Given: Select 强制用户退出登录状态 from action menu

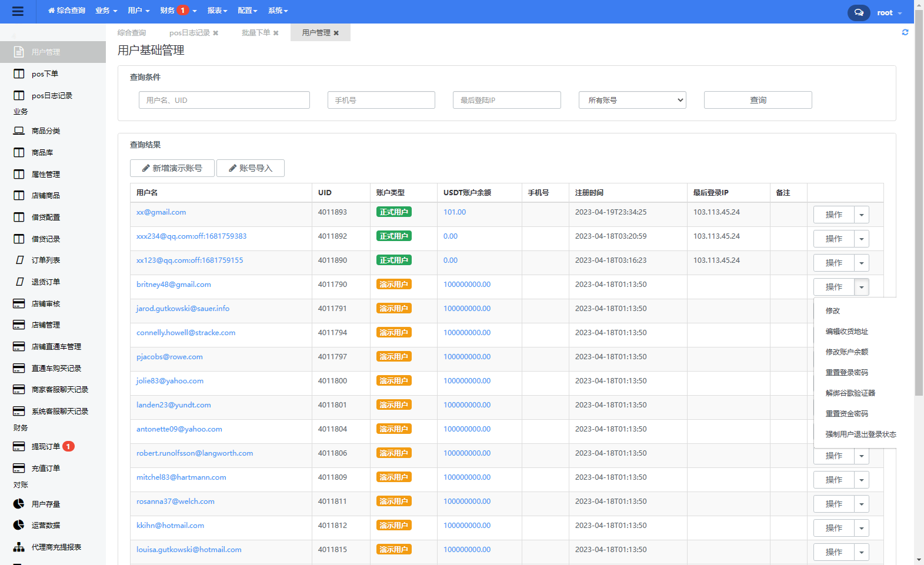Looking at the screenshot, I should click(860, 434).
